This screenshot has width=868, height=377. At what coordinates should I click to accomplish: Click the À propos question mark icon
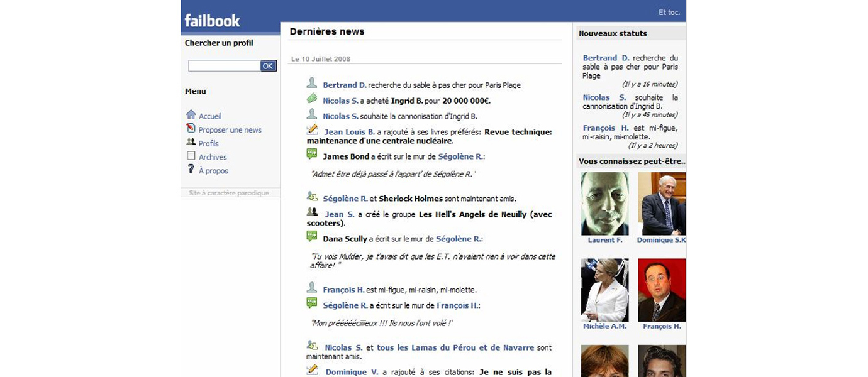point(191,169)
